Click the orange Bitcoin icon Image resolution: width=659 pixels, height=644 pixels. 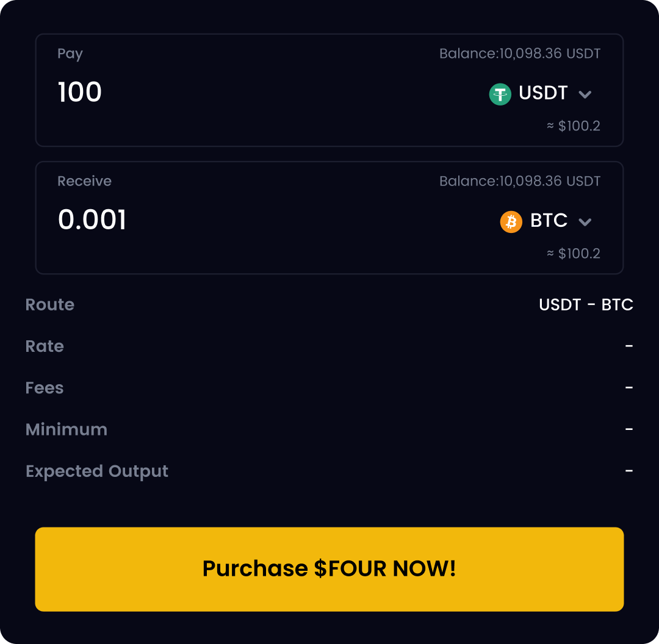(511, 221)
